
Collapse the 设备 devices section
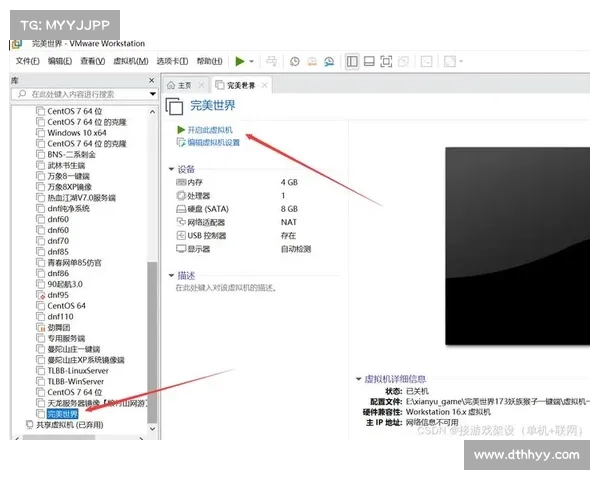171,169
